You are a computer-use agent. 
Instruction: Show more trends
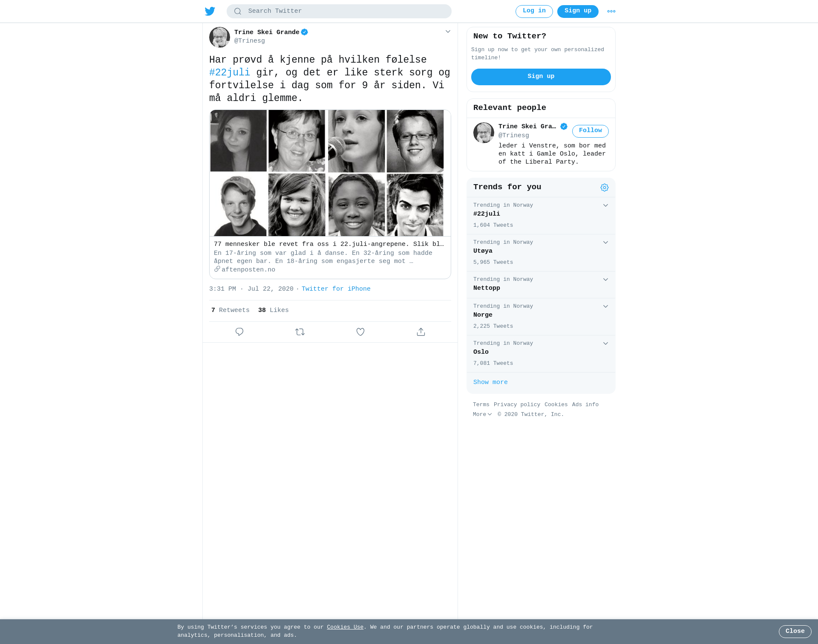coord(490,382)
